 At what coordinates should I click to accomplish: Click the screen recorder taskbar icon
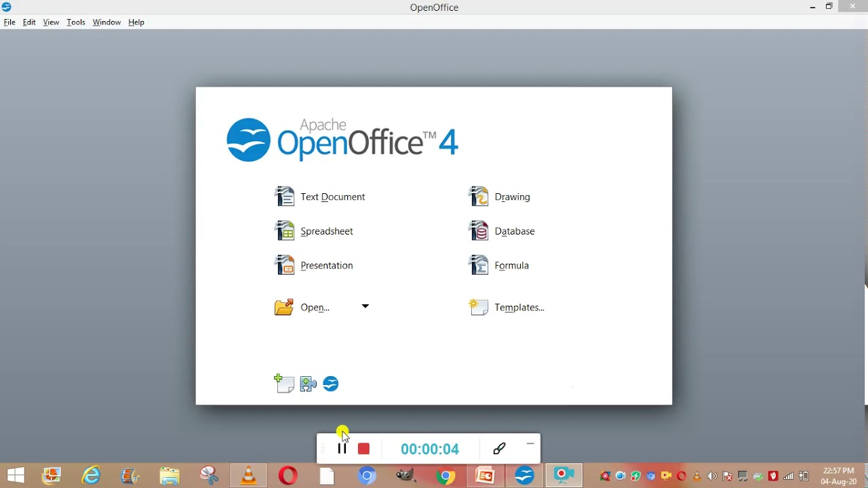tap(564, 476)
